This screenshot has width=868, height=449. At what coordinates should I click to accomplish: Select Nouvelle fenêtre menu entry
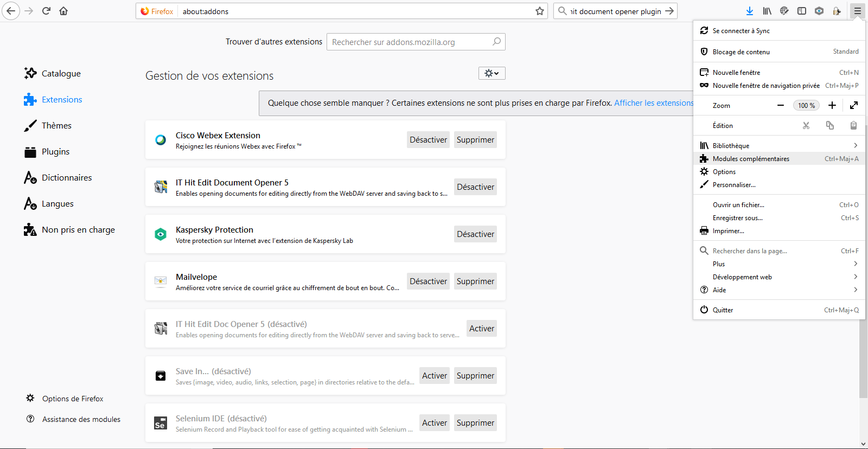coord(779,72)
